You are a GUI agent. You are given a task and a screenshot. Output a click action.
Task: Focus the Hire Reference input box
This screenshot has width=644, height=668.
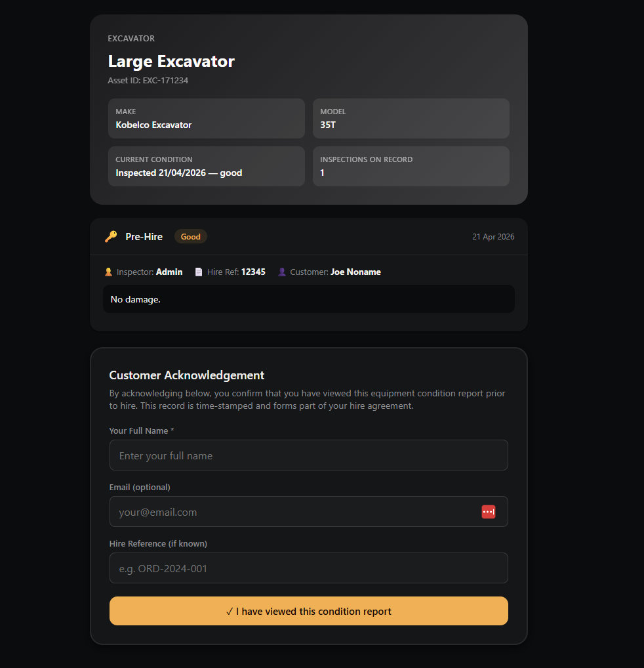pyautogui.click(x=308, y=568)
